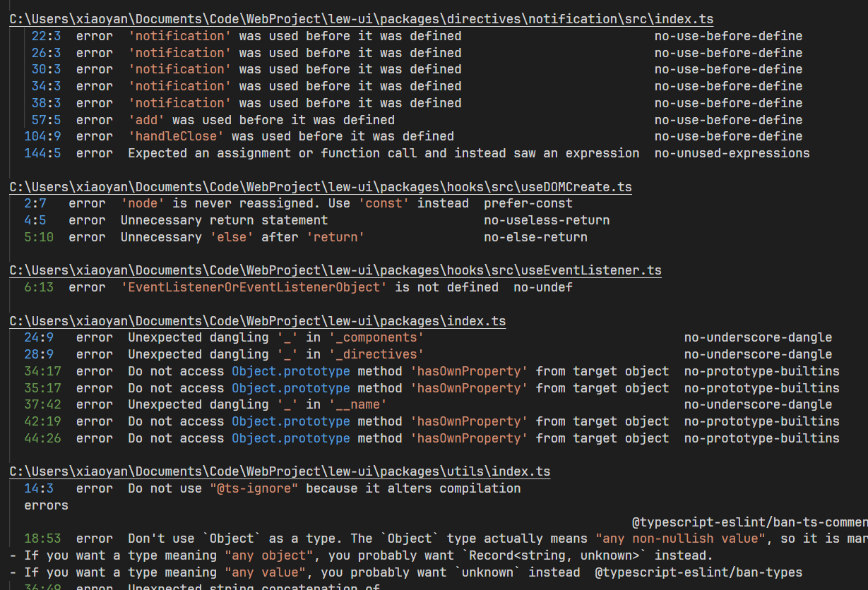Click the "any non-nullish value" string

coord(680,538)
